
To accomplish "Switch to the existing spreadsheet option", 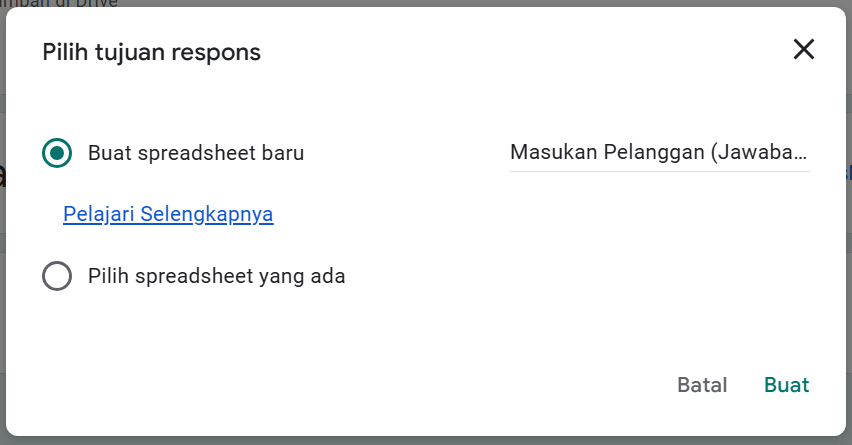I will (x=57, y=276).
